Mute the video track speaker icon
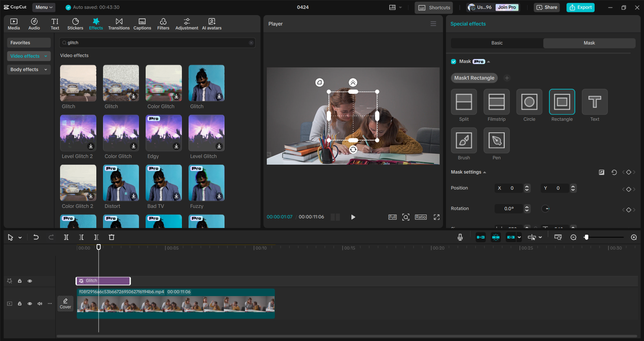 pos(40,303)
